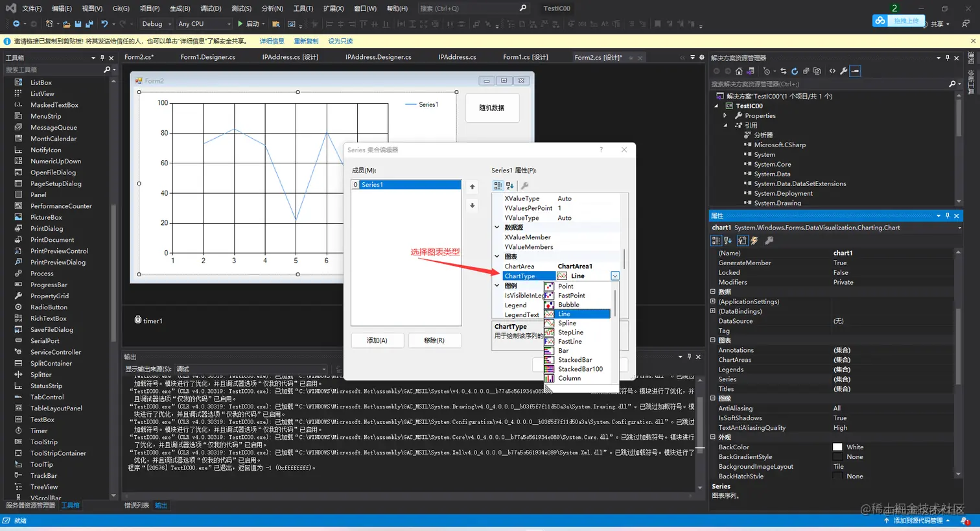Move Series1 down with the down arrow
Viewport: 980px width, 531px height.
[x=472, y=206]
